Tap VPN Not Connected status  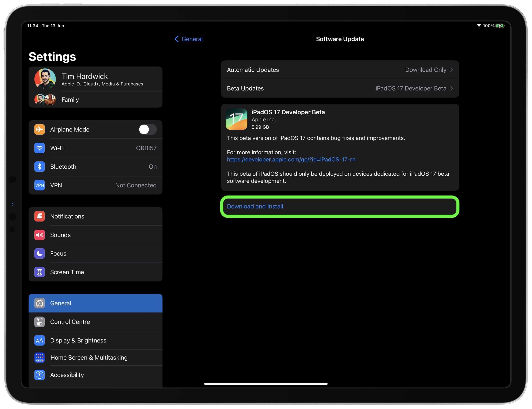[x=136, y=185]
